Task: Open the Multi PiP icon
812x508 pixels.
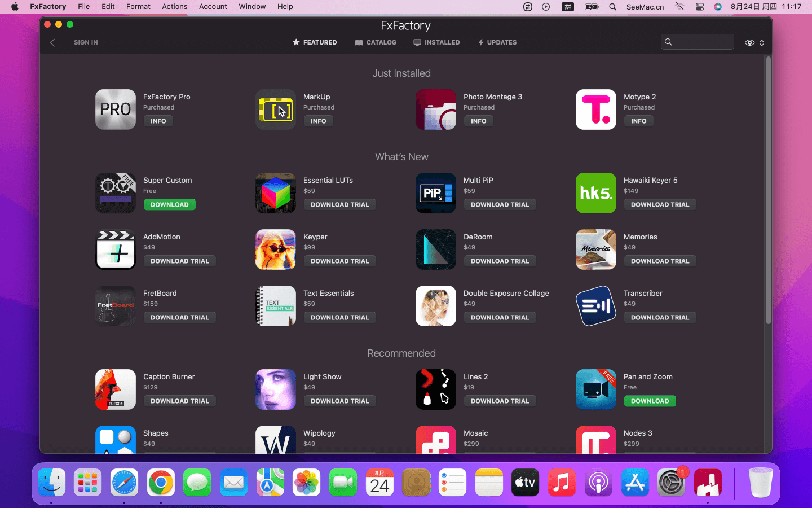Action: click(436, 193)
